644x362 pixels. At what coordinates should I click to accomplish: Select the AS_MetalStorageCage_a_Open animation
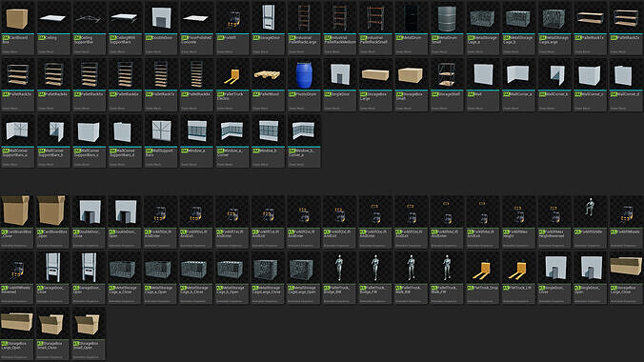[x=161, y=278]
